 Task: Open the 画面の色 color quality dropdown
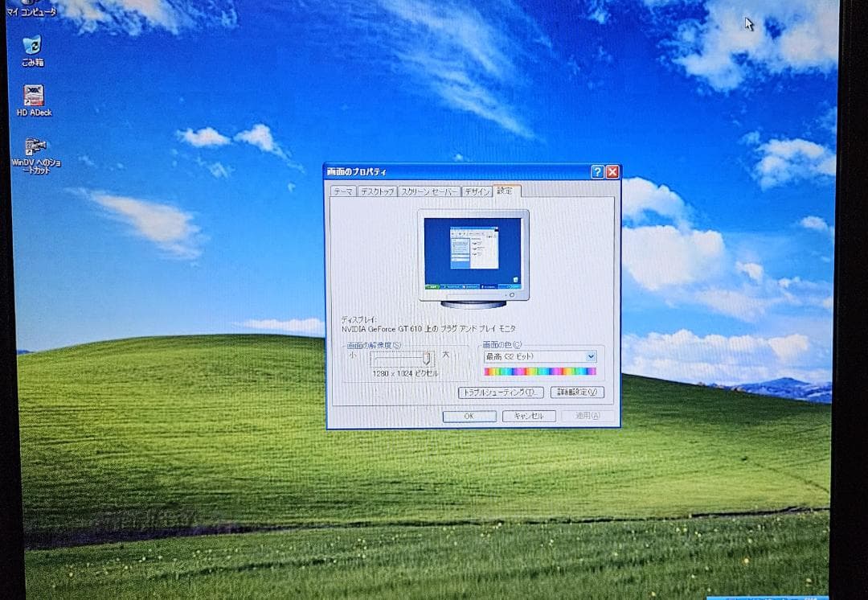(x=591, y=356)
